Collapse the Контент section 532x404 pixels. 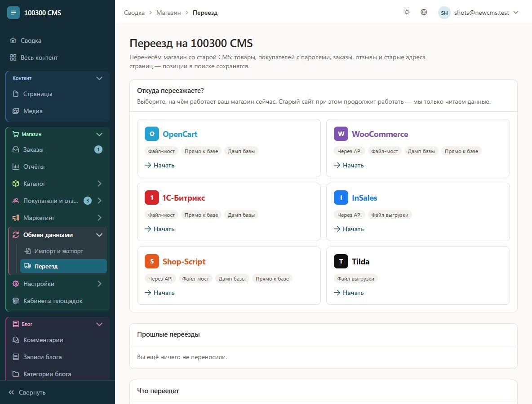[x=99, y=78]
